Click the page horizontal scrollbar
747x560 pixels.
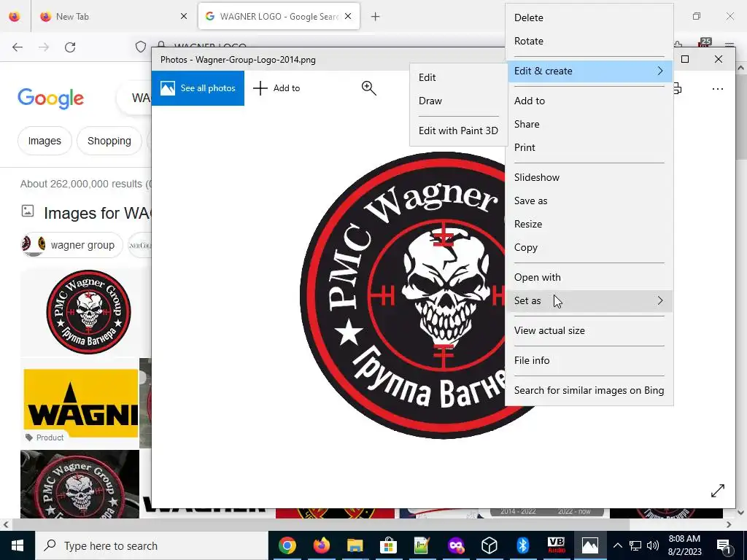[321, 525]
